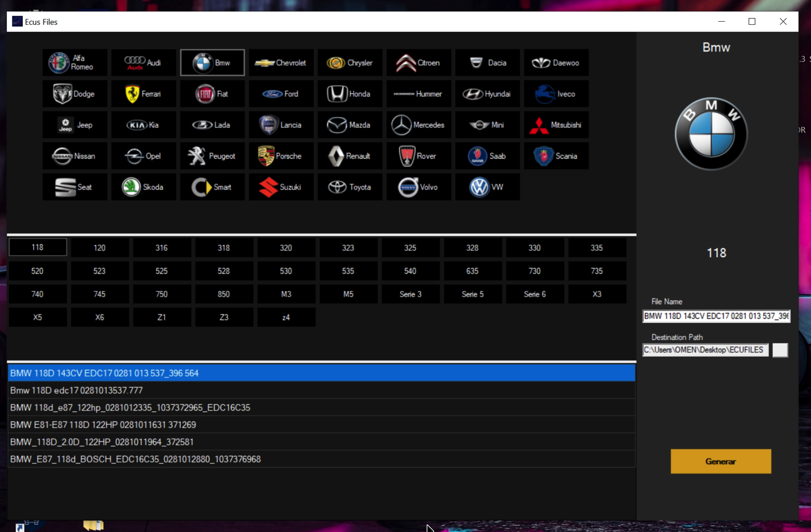
Task: Click the Destination Path input field
Action: click(705, 350)
